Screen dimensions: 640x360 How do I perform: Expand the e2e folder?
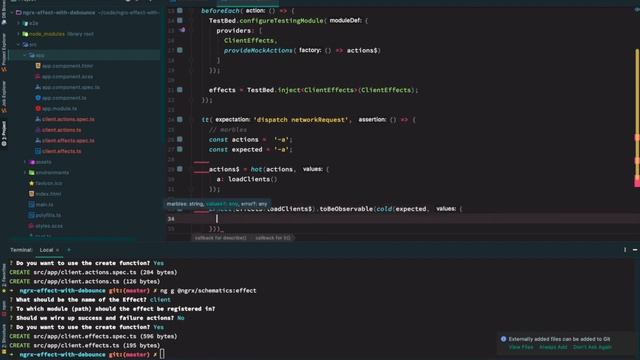[18, 23]
